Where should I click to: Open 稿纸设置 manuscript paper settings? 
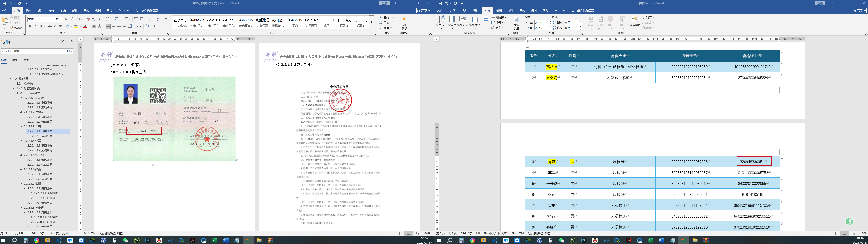(x=516, y=23)
